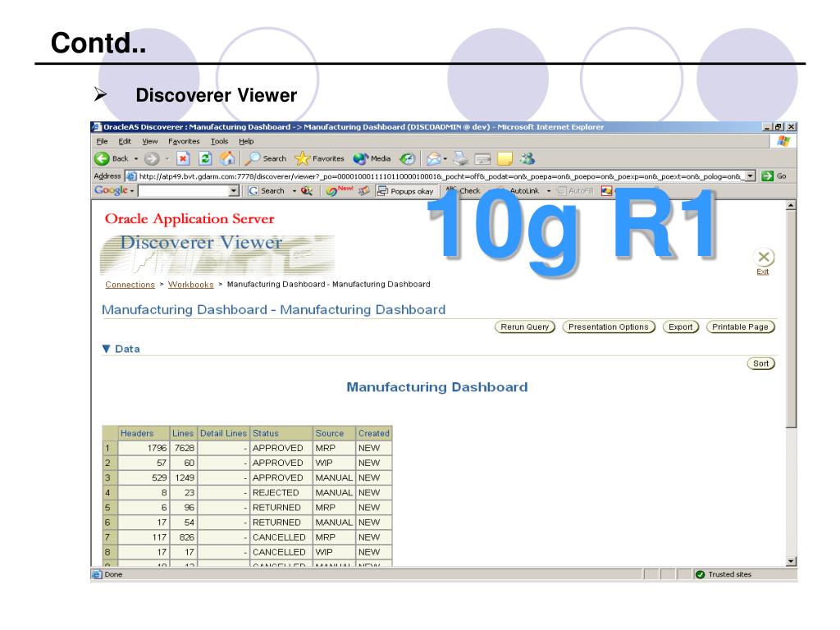Open the Help menu
Image resolution: width=840 pixels, height=630 pixels.
coord(246,141)
